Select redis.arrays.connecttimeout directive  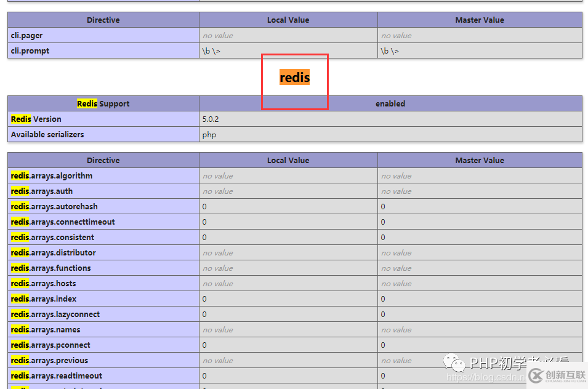(x=103, y=222)
